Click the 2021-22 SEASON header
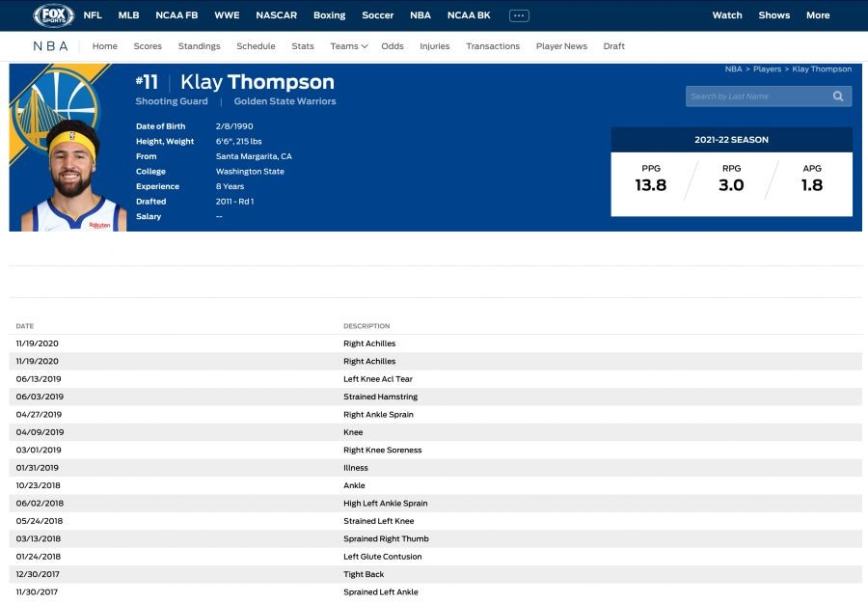The height and width of the screenshot is (603, 868). coord(731,140)
